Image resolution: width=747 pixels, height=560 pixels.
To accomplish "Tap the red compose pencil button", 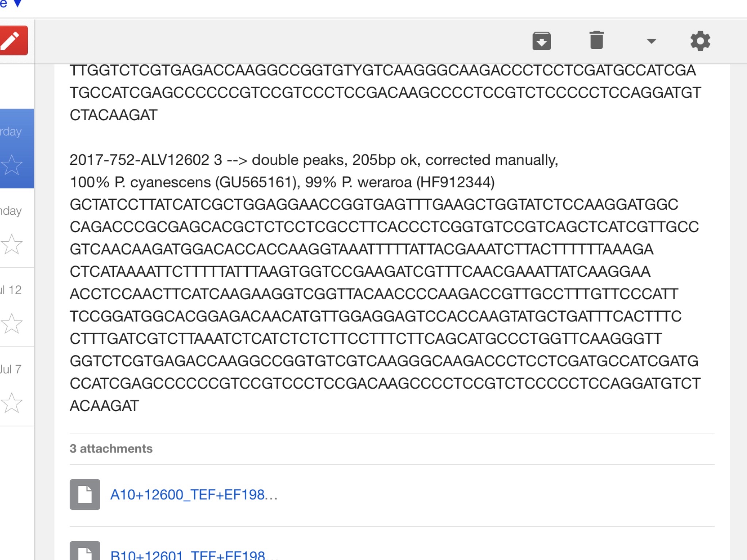I will click(x=13, y=40).
